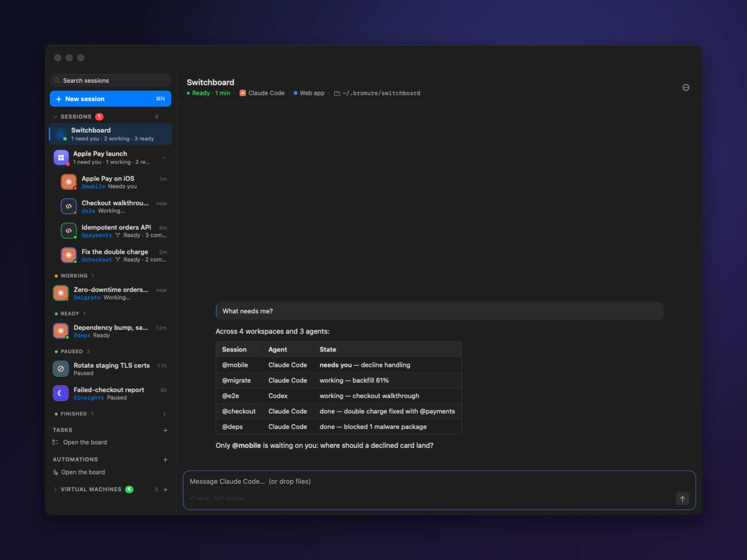Add a virtual machine with plus icon
Viewport: 747px width, 560px height.
165,490
